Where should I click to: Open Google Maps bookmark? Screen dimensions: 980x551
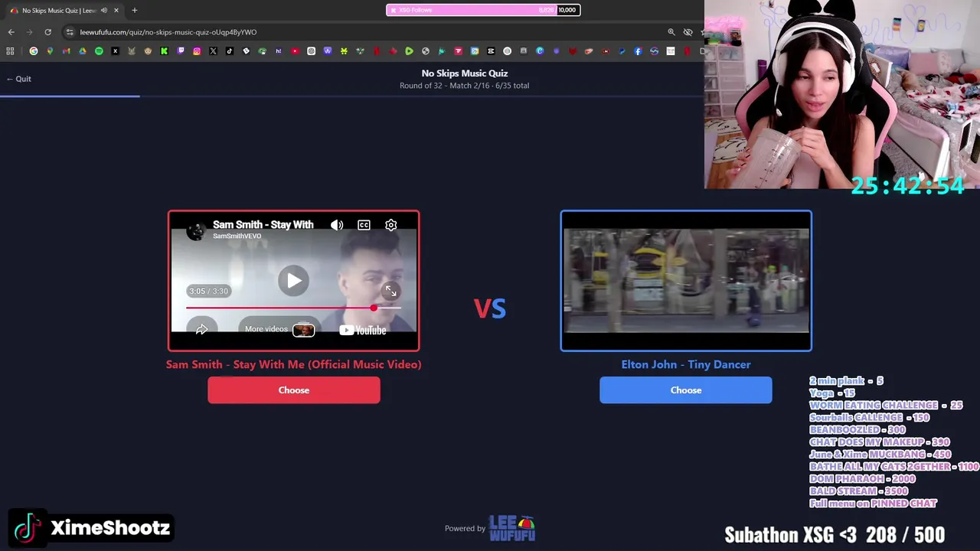click(x=50, y=51)
